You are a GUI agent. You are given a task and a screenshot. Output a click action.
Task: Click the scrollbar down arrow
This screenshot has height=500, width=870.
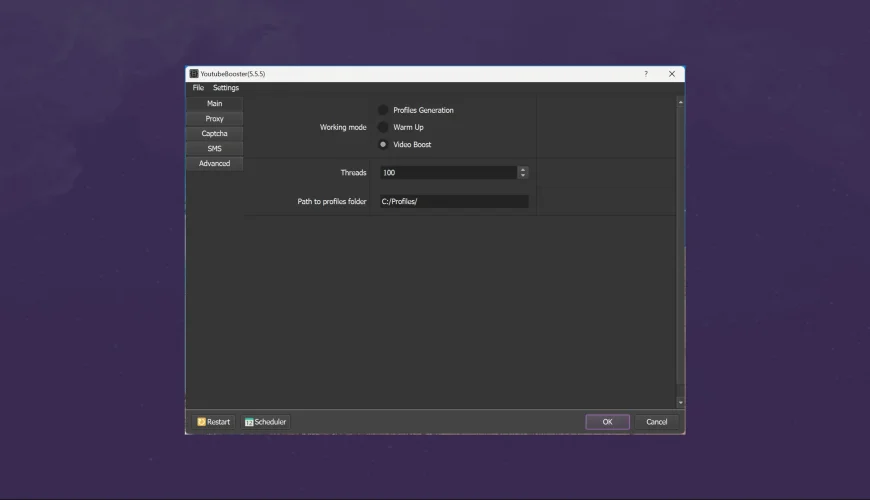680,403
